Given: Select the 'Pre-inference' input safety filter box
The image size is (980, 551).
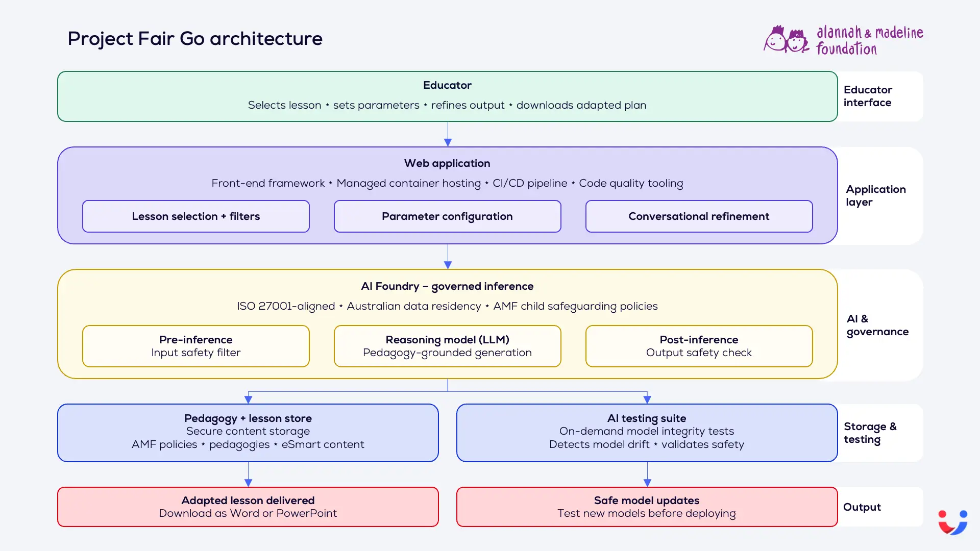Looking at the screenshot, I should [x=196, y=346].
